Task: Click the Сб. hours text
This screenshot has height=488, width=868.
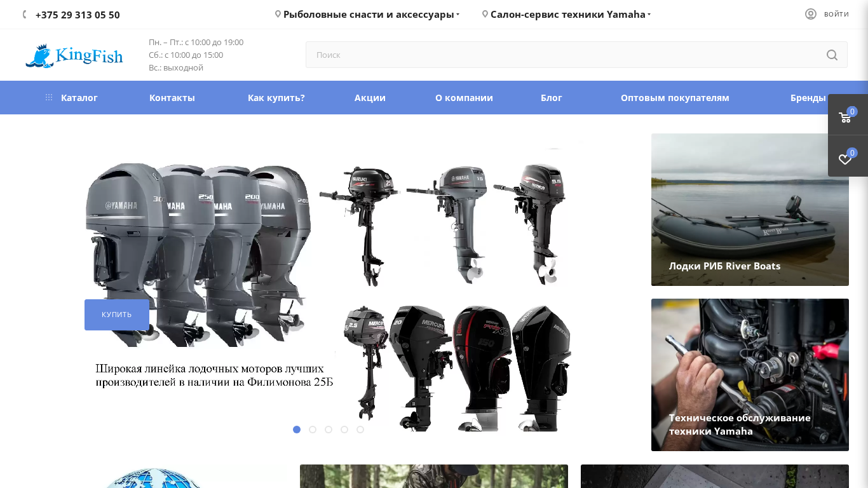Action: pyautogui.click(x=186, y=55)
